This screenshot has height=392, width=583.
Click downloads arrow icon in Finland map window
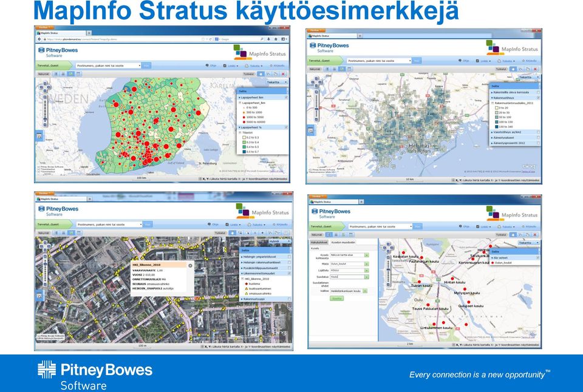tap(269, 39)
